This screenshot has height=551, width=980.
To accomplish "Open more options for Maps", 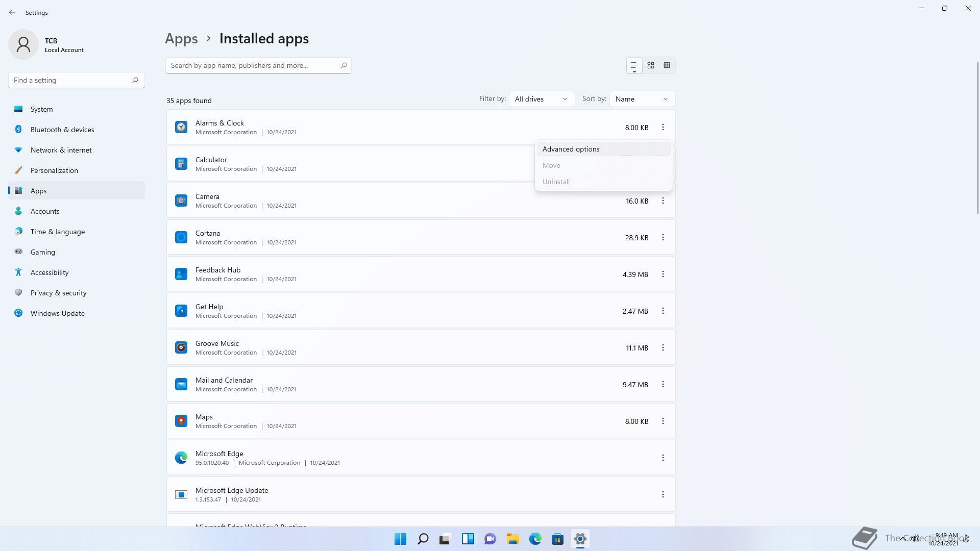I will (663, 421).
